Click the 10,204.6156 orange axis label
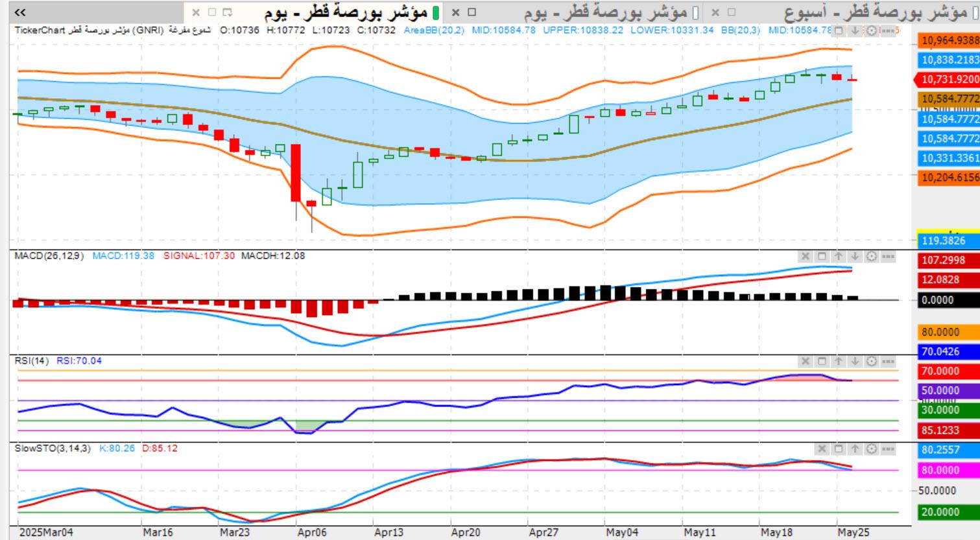This screenshot has height=540, width=980. coord(949,177)
